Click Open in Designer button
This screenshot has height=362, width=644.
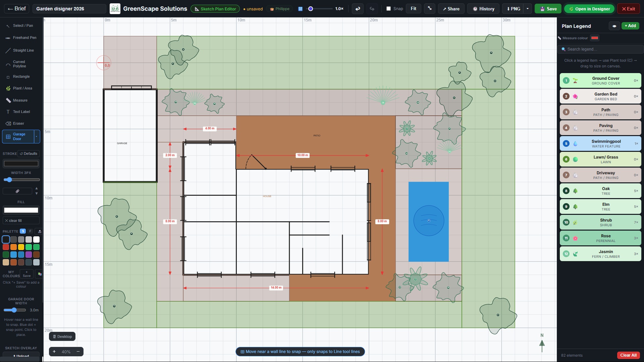(x=589, y=9)
